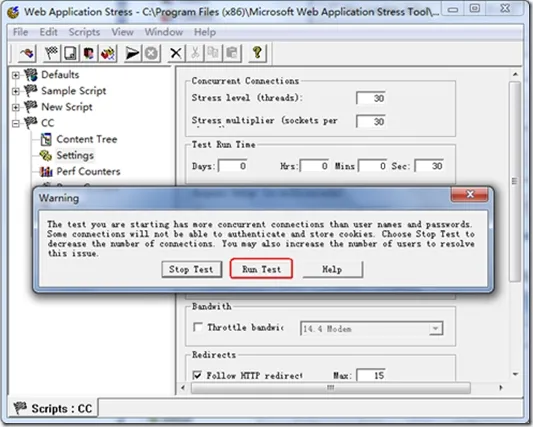The image size is (533, 427).
Task: Open the File menu
Action: point(20,32)
